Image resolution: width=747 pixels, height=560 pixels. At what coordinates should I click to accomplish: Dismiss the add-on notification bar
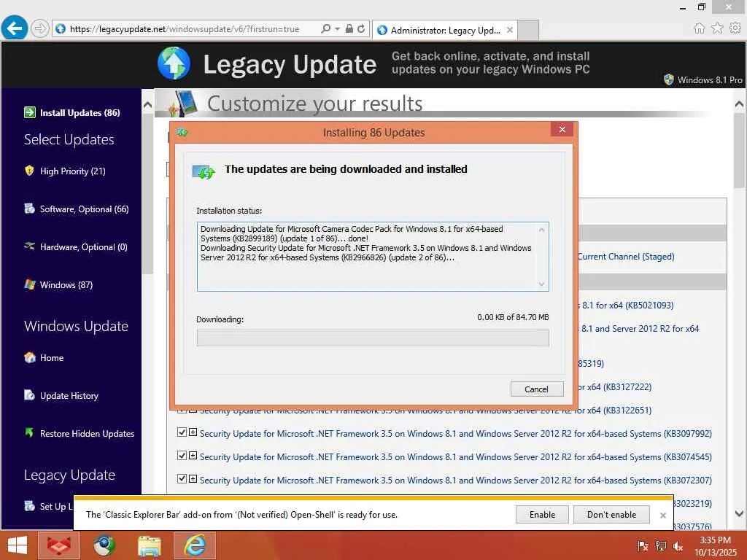click(662, 516)
